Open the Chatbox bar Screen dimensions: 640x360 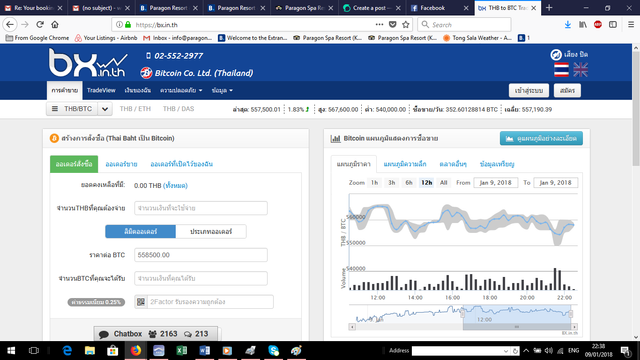pos(156,334)
